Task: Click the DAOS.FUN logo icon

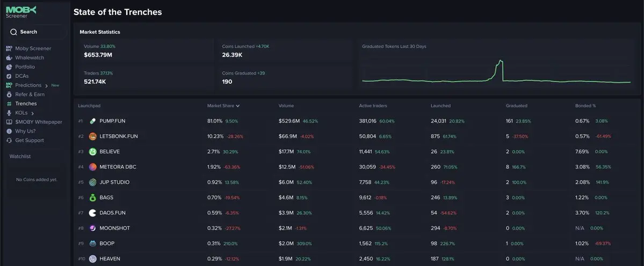Action: coord(93,213)
